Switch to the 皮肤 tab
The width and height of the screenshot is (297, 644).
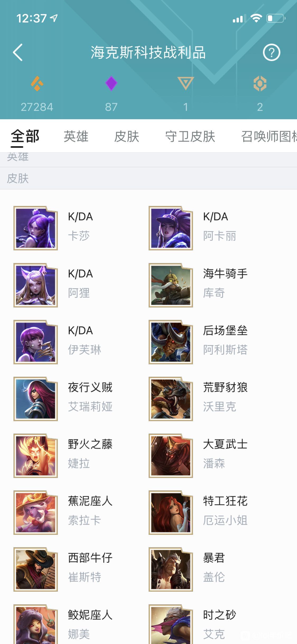pos(126,136)
